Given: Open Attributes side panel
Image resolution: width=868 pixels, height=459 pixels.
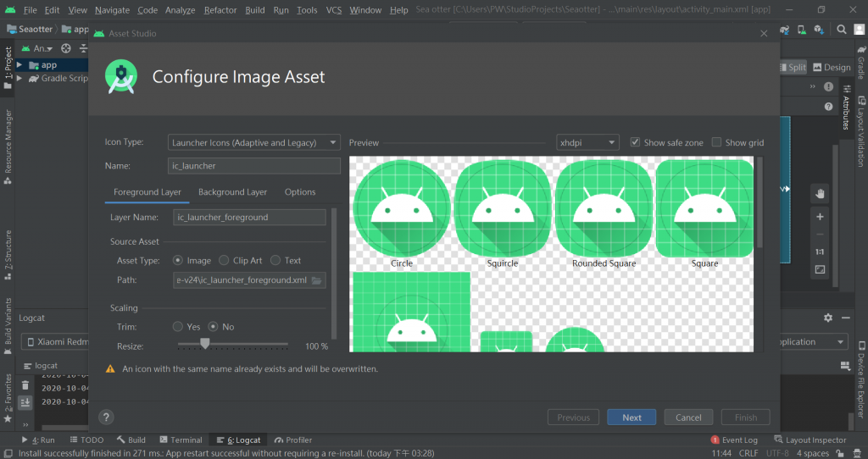Looking at the screenshot, I should (x=847, y=108).
